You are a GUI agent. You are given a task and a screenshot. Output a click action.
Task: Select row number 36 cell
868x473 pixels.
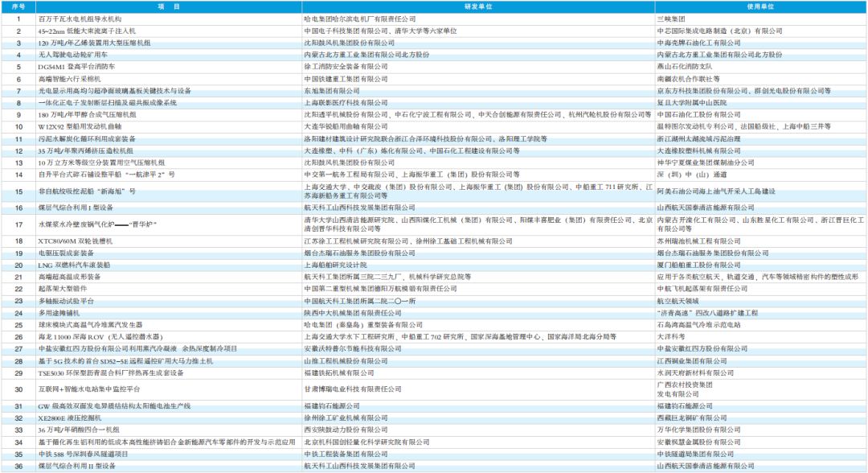tap(18, 466)
